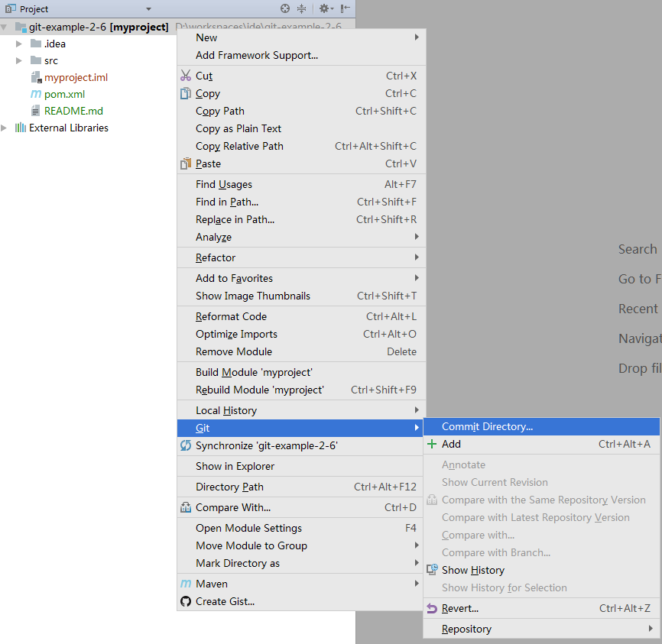Click the Project view icon in header
The width and height of the screenshot is (662, 644).
pos(11,8)
